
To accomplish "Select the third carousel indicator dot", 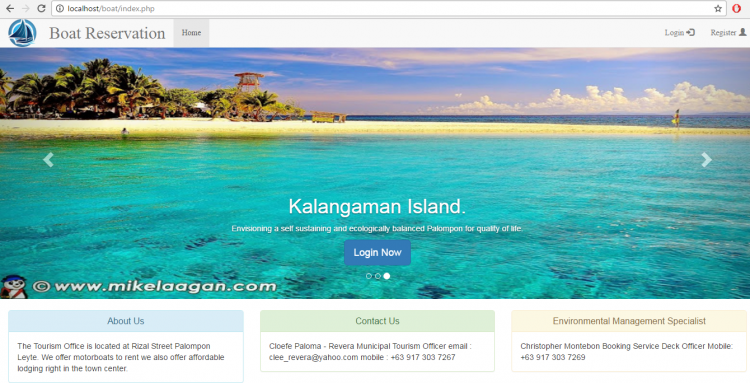I will click(386, 276).
